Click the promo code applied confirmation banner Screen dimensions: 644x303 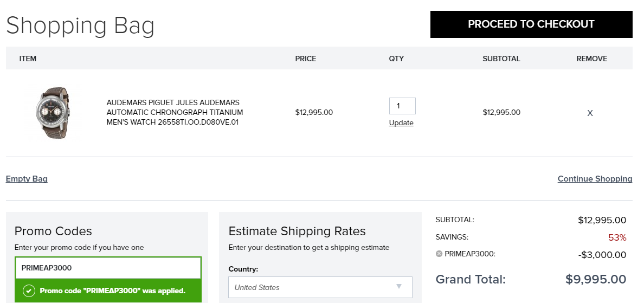coord(108,291)
